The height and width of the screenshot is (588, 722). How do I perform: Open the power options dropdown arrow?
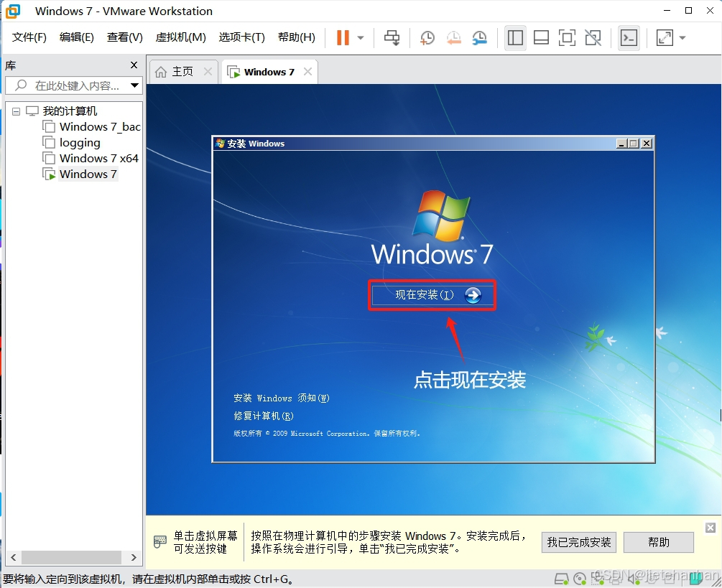(x=361, y=38)
